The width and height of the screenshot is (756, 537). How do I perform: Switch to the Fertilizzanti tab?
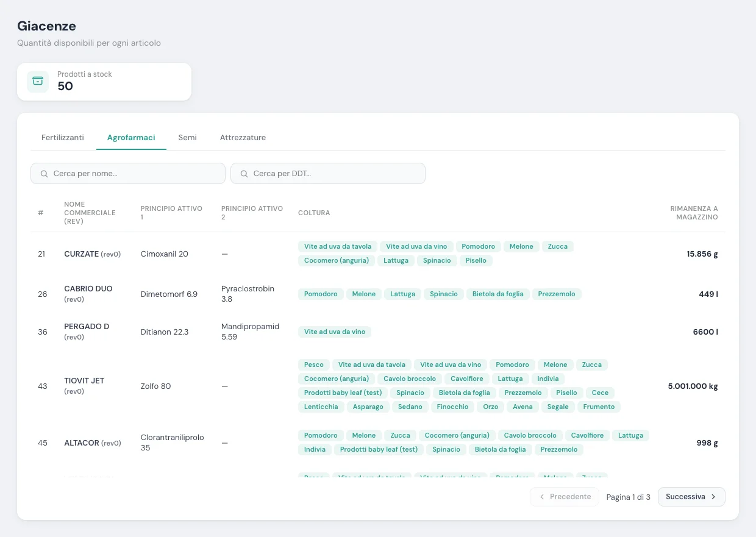pyautogui.click(x=63, y=138)
